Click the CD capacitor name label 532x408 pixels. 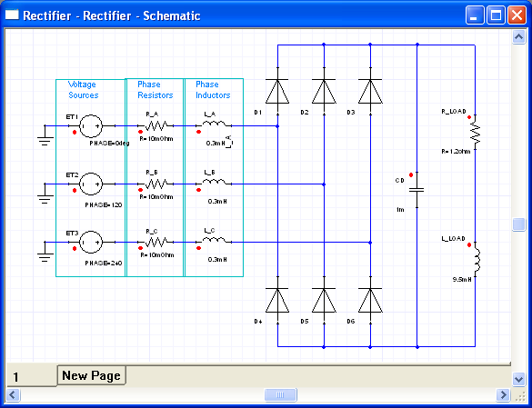(399, 181)
